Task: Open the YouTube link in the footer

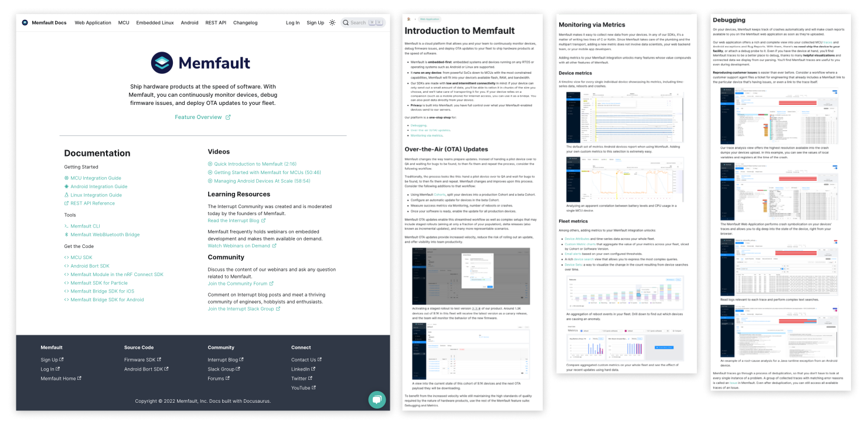Action: point(301,387)
